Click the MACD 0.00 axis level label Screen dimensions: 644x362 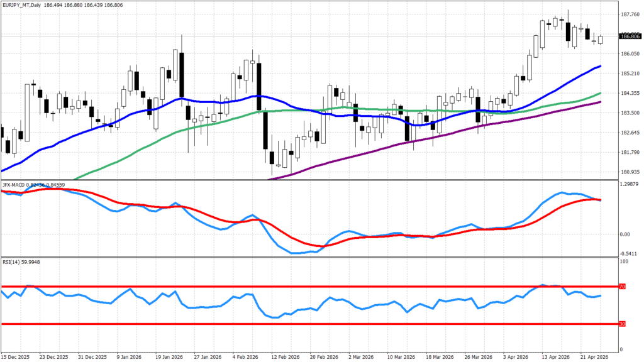tap(625, 234)
